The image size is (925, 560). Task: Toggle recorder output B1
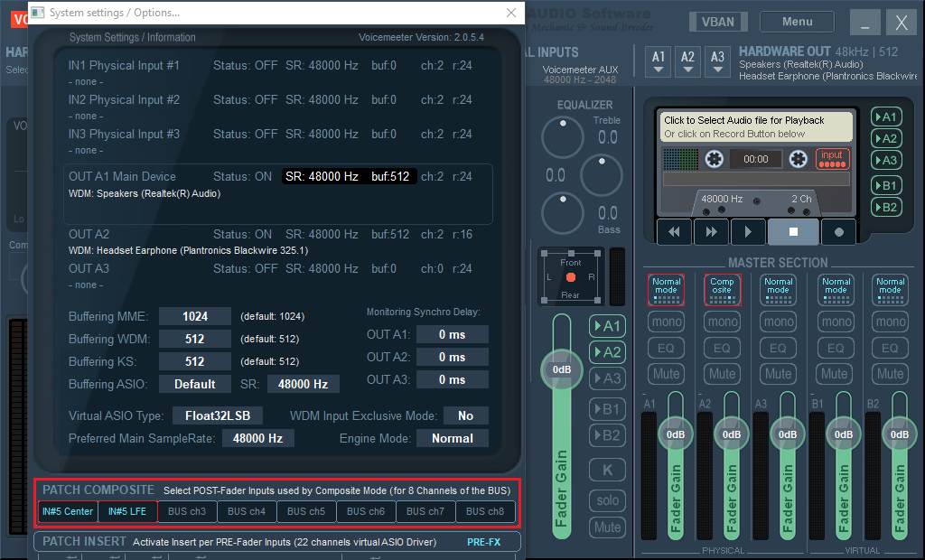coord(886,185)
